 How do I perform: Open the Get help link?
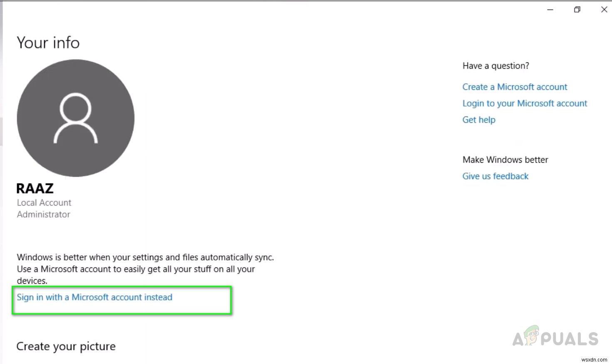pos(479,120)
